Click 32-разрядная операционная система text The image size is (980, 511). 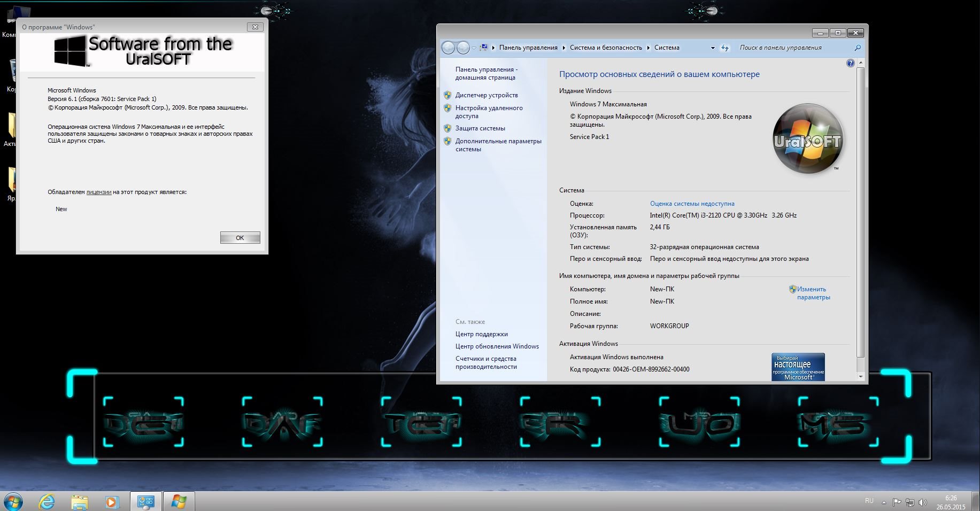tap(704, 247)
